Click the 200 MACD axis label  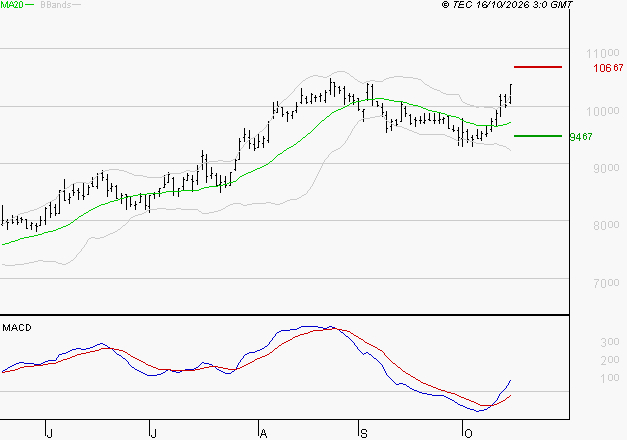(x=610, y=360)
